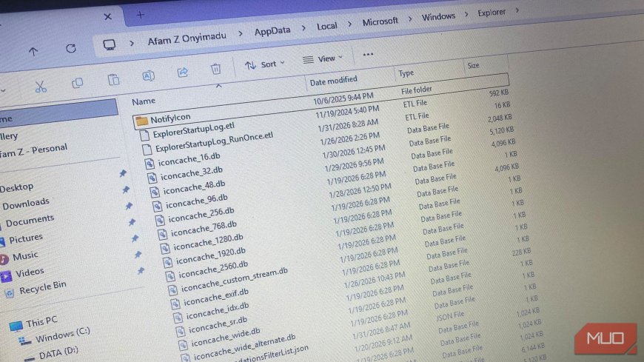This screenshot has width=644, height=362.
Task: Unpin Desktop using its pin icon
Action: [123, 173]
